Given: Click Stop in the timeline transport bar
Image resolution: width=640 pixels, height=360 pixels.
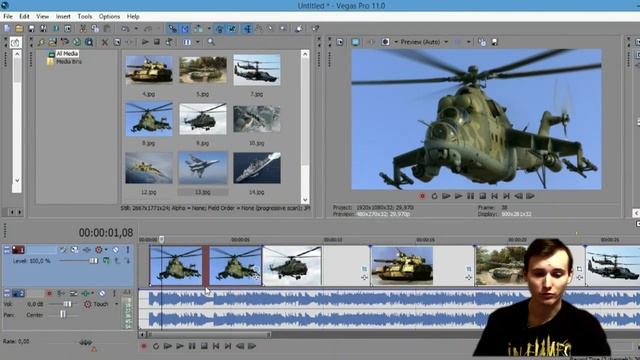Looking at the screenshot, I should pyautogui.click(x=204, y=346).
